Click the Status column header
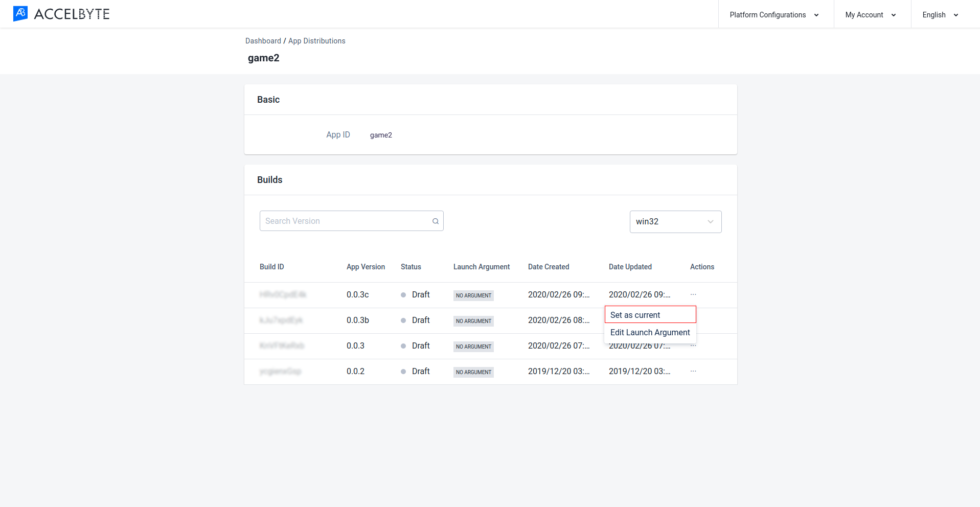980x507 pixels. coord(411,267)
